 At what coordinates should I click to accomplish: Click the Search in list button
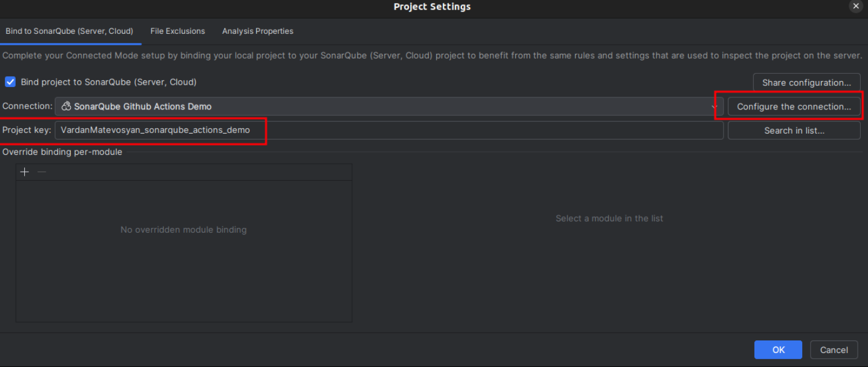click(x=794, y=130)
